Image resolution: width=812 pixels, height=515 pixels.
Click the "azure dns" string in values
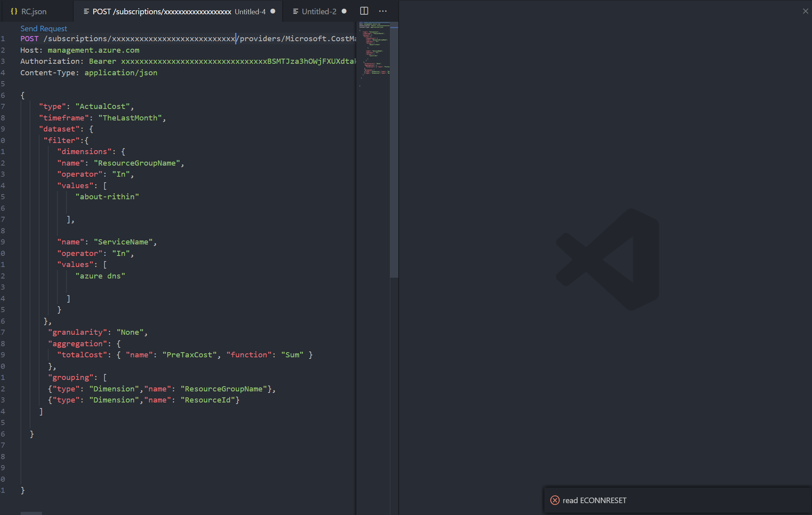[x=100, y=276]
